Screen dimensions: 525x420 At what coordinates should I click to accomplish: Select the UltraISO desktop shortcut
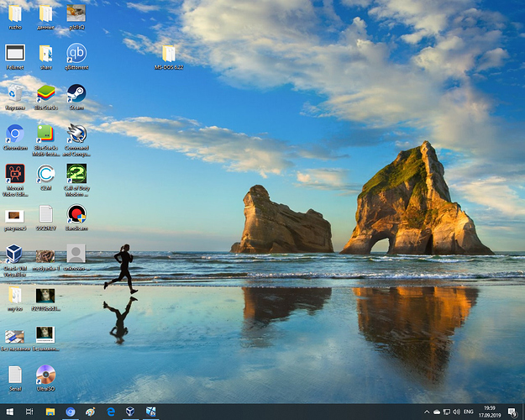pos(46,378)
